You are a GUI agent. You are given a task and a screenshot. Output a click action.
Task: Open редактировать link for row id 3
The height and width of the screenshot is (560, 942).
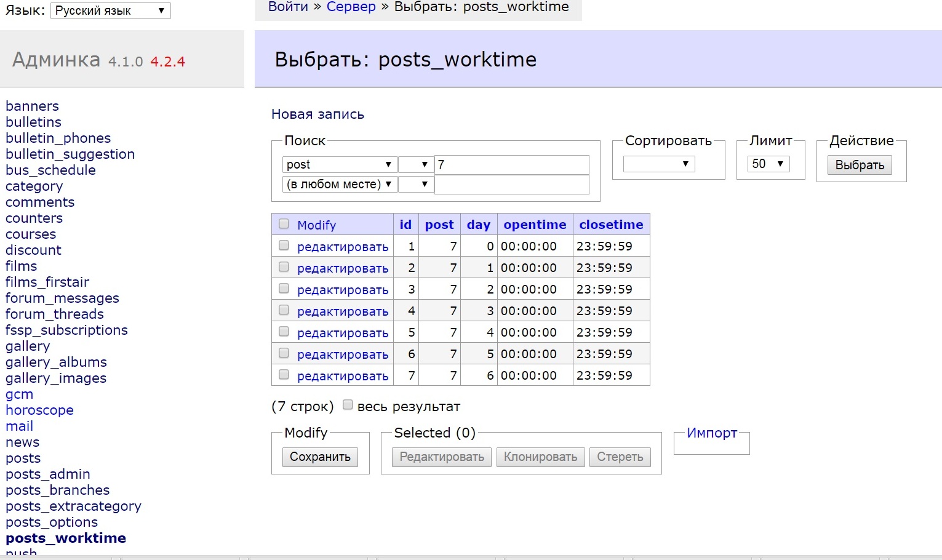pyautogui.click(x=343, y=290)
